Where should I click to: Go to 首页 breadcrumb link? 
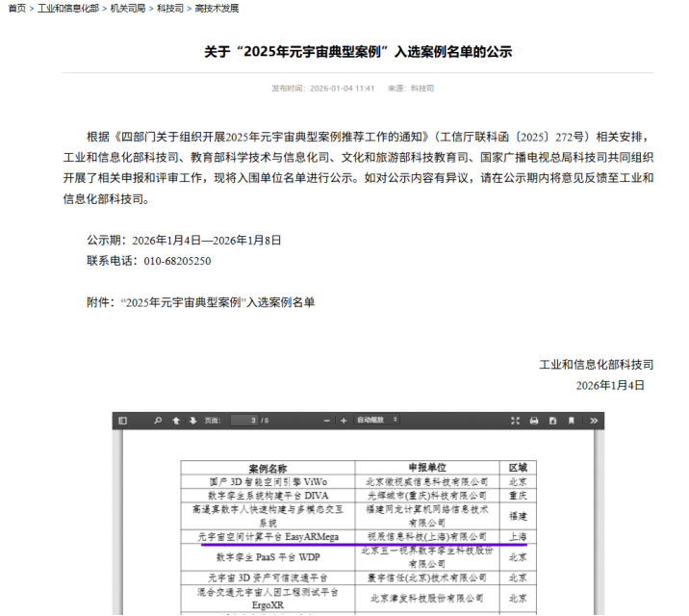(x=15, y=9)
